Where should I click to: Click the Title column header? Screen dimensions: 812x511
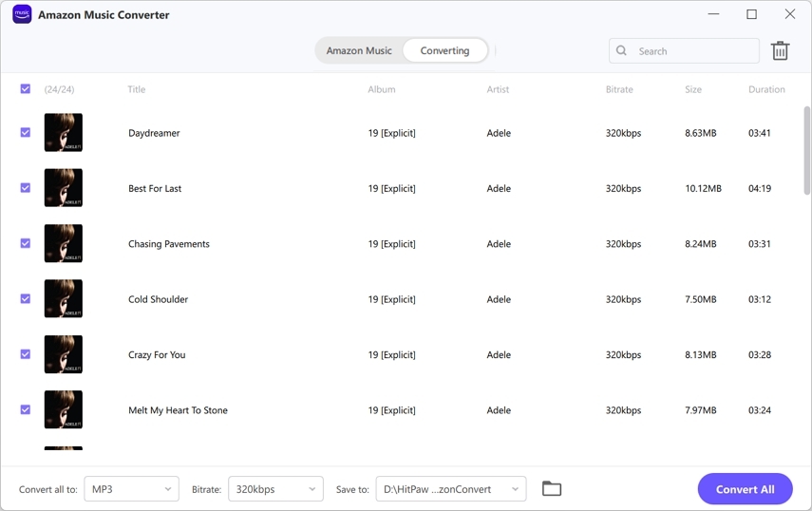coord(137,89)
